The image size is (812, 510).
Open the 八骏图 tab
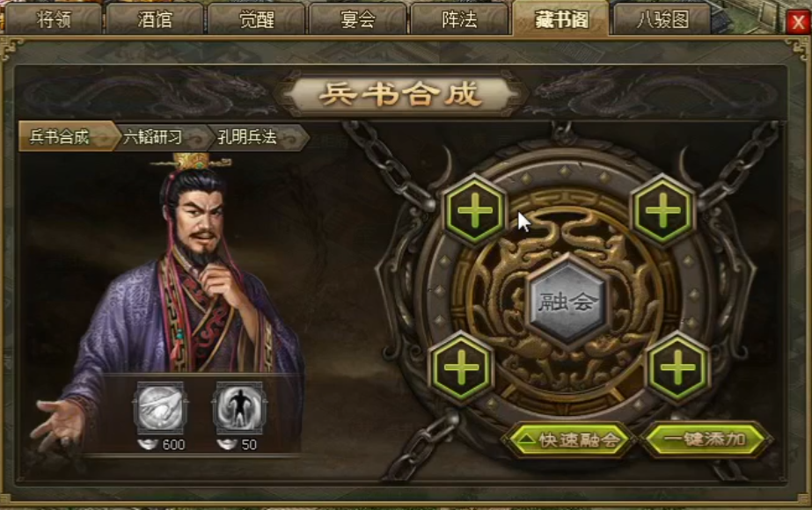(662, 19)
